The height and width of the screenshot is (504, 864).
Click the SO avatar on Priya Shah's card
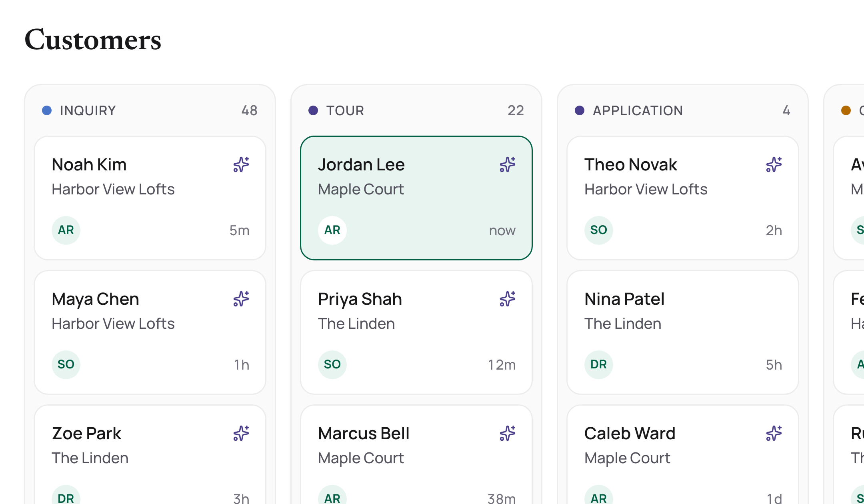point(332,364)
